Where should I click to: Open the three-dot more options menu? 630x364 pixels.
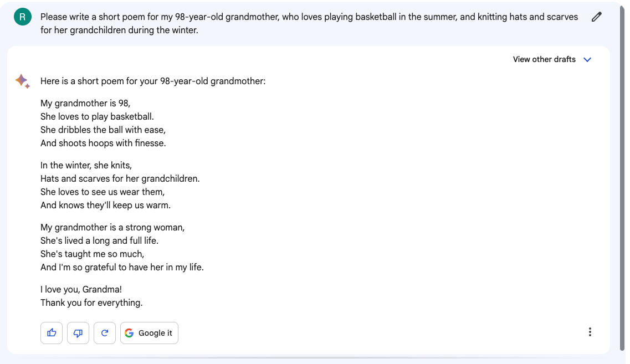pyautogui.click(x=590, y=332)
